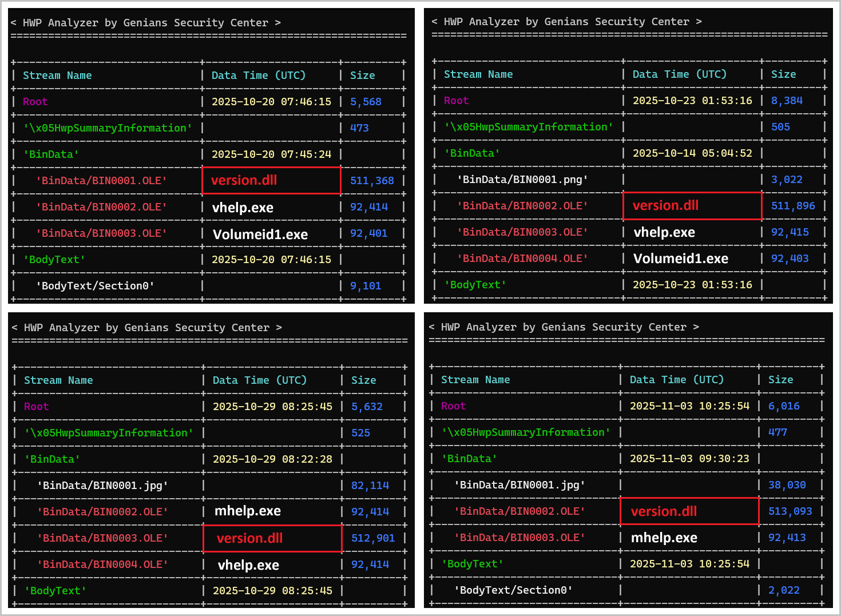This screenshot has height=616, width=841.
Task: Select the JPG stream size 82,114
Action: pyautogui.click(x=370, y=486)
